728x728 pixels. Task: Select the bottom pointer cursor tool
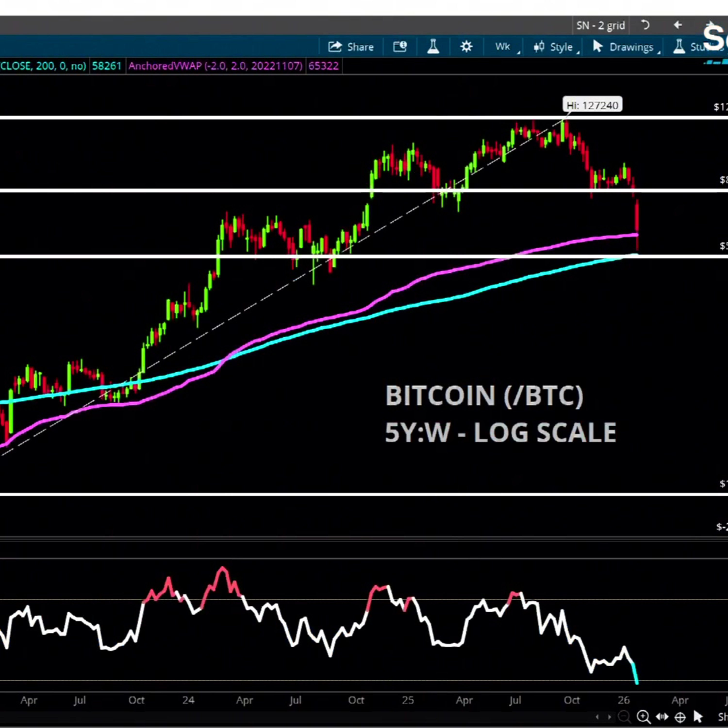[698, 716]
